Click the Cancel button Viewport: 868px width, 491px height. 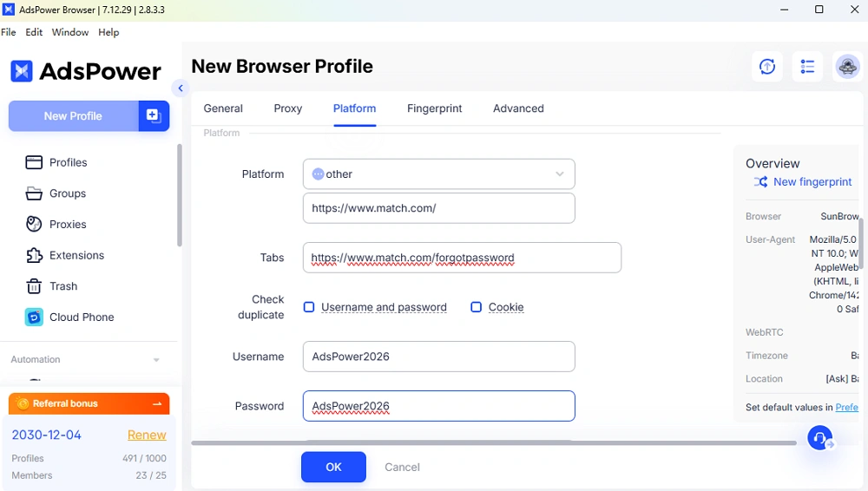(403, 467)
